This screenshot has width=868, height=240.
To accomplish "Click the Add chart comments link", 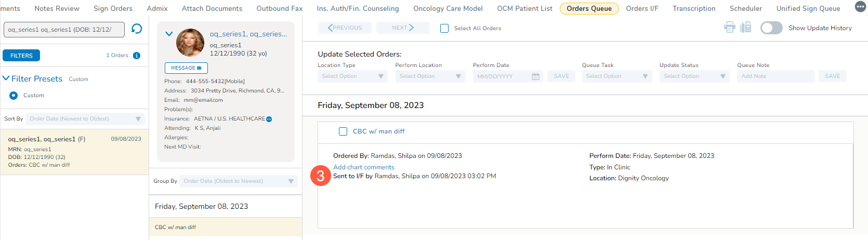I will (x=364, y=167).
